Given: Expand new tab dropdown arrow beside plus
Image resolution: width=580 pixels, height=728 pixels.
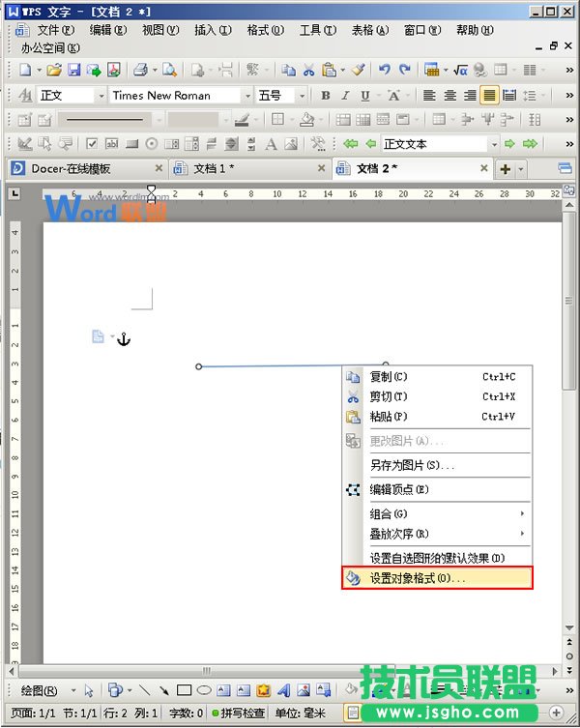Looking at the screenshot, I should point(521,169).
